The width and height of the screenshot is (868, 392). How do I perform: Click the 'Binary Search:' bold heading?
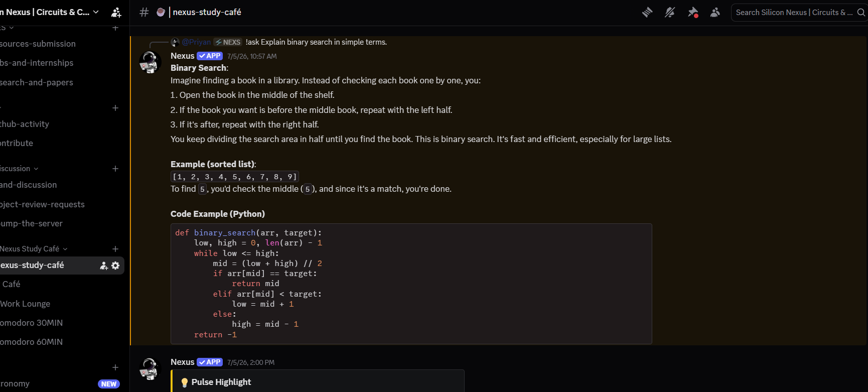pos(199,68)
